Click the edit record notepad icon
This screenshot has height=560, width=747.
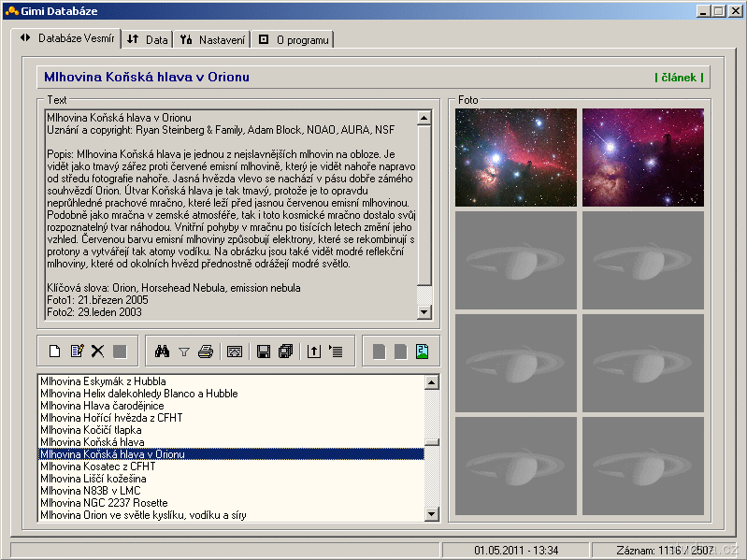point(77,352)
